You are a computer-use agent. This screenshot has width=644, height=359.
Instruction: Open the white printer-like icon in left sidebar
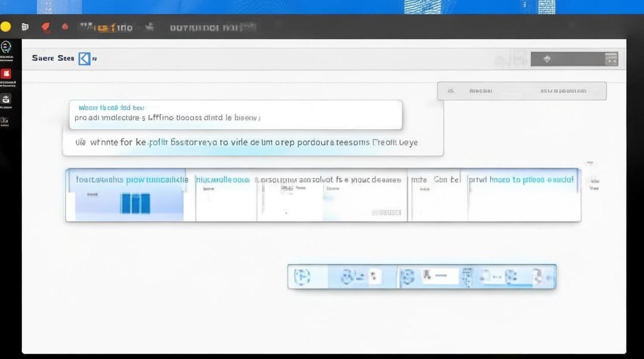pyautogui.click(x=6, y=99)
